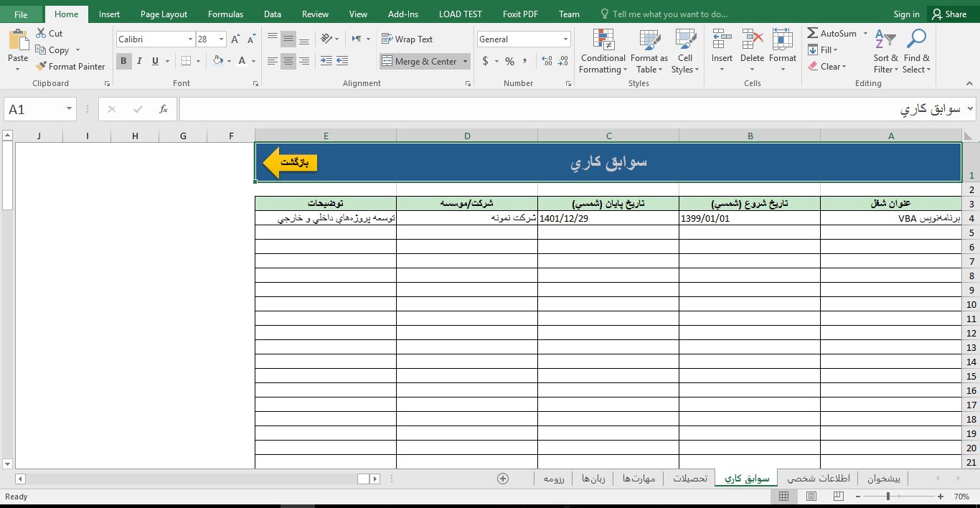Click the zoom slider in status bar
This screenshot has height=508, width=980.
888,497
